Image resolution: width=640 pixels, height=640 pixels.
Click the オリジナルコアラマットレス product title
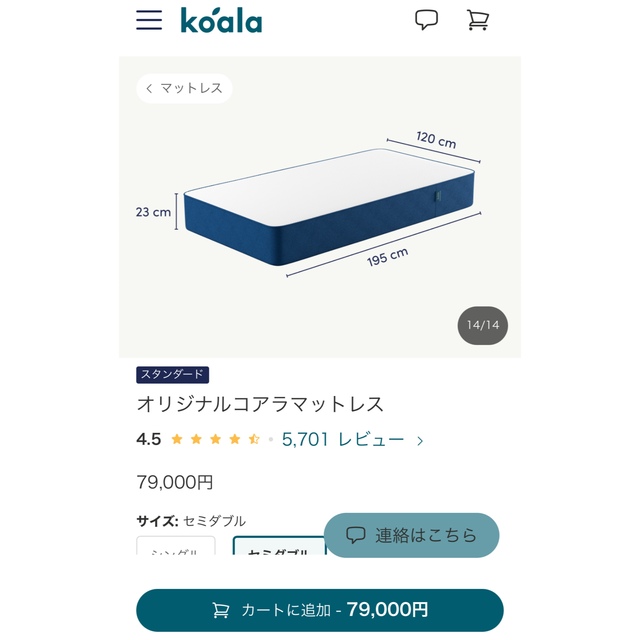click(x=260, y=404)
